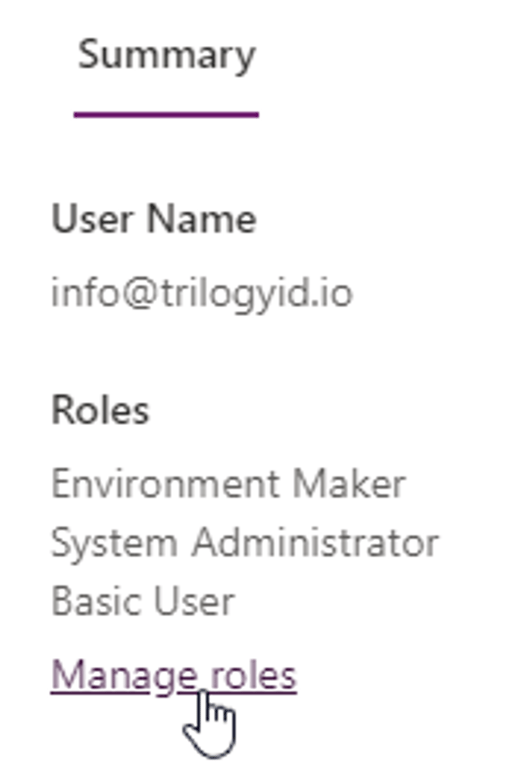
Task: Click the word Administrator in the roles list
Action: tap(315, 543)
